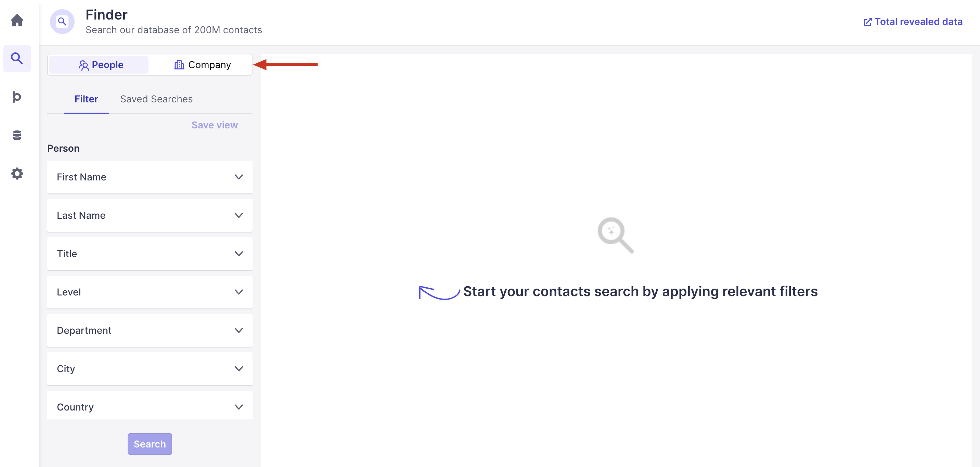Viewport: 980px width, 467px height.
Task: Click the magnifier illustration in empty results
Action: [x=615, y=235]
